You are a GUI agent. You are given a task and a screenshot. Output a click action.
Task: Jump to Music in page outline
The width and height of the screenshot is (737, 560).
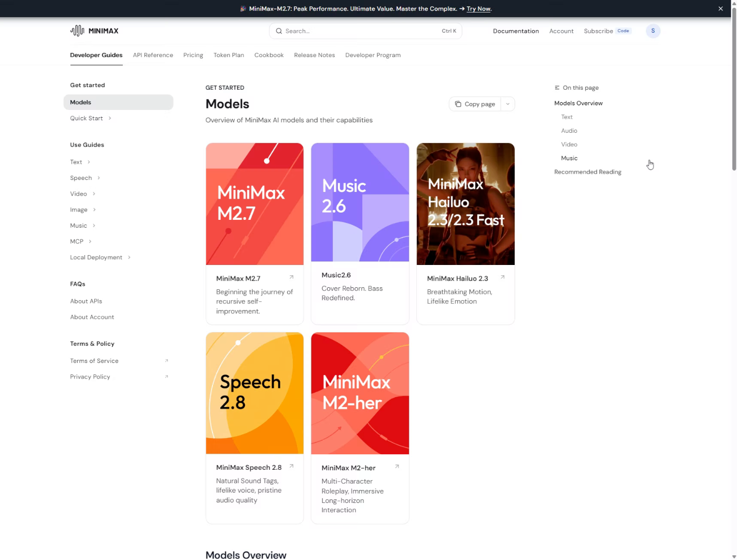tap(569, 158)
